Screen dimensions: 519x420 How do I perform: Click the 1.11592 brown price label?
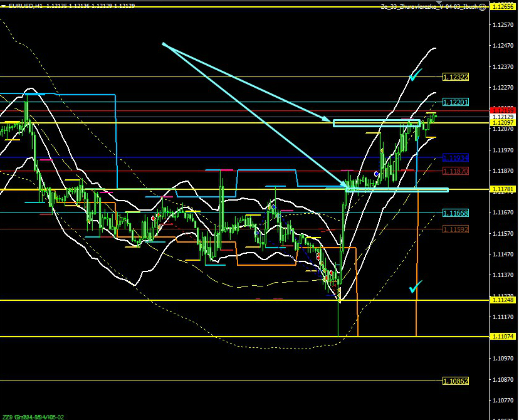[456, 229]
